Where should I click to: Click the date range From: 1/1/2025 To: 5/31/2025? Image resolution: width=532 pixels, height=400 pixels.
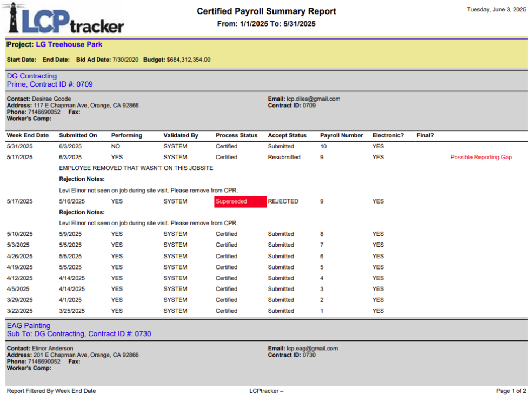pyautogui.click(x=267, y=24)
